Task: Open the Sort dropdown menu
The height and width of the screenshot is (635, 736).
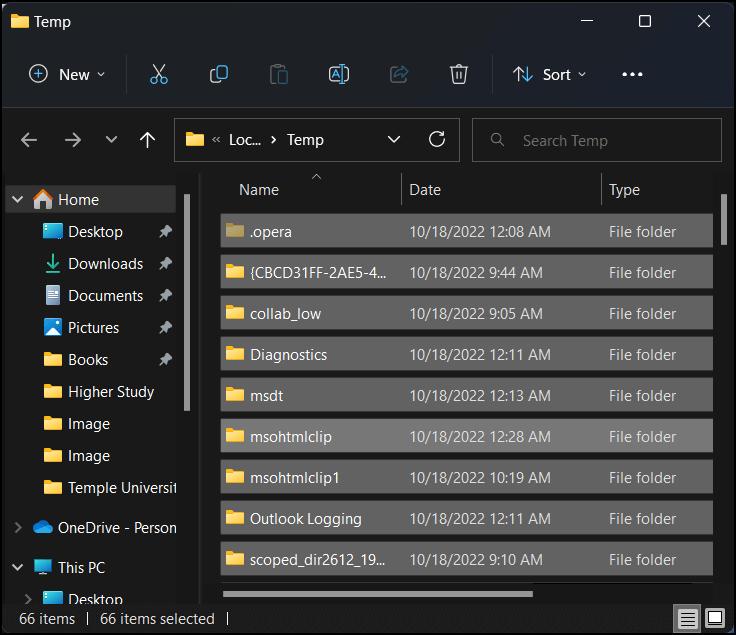Action: pyautogui.click(x=549, y=74)
